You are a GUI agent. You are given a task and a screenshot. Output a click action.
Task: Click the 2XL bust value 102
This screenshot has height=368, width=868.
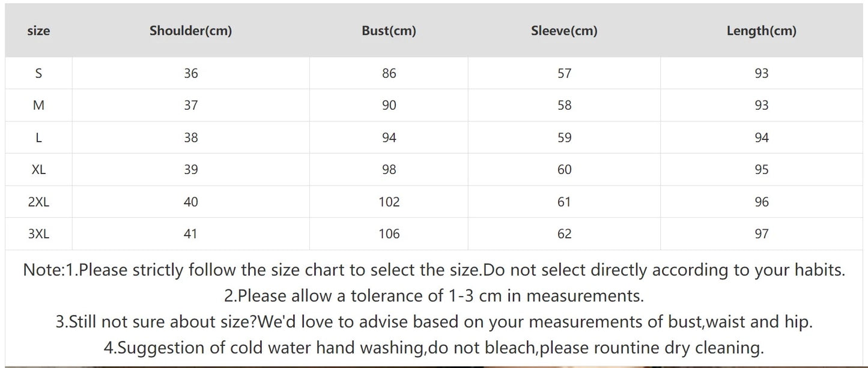[x=389, y=202]
